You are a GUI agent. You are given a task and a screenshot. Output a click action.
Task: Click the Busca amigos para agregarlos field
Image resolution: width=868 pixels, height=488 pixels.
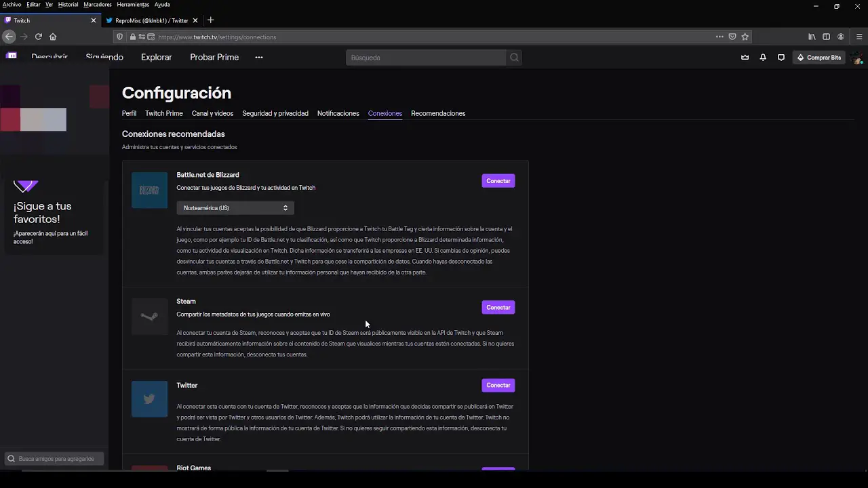click(x=54, y=459)
